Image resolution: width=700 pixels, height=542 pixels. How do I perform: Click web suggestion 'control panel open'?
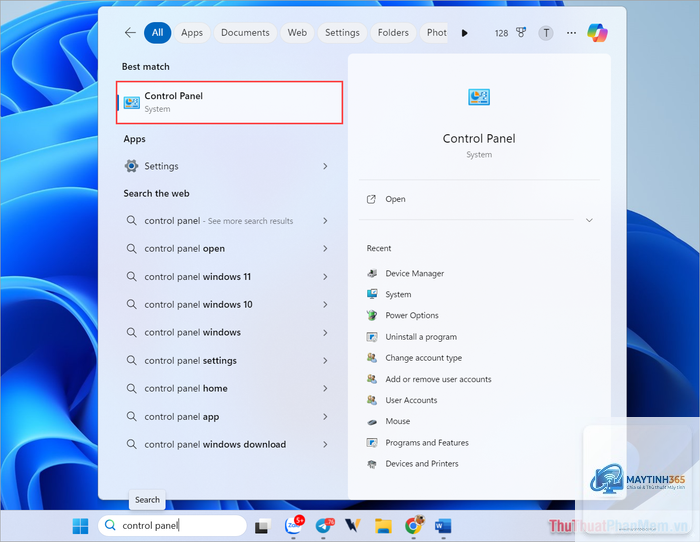[x=184, y=249]
